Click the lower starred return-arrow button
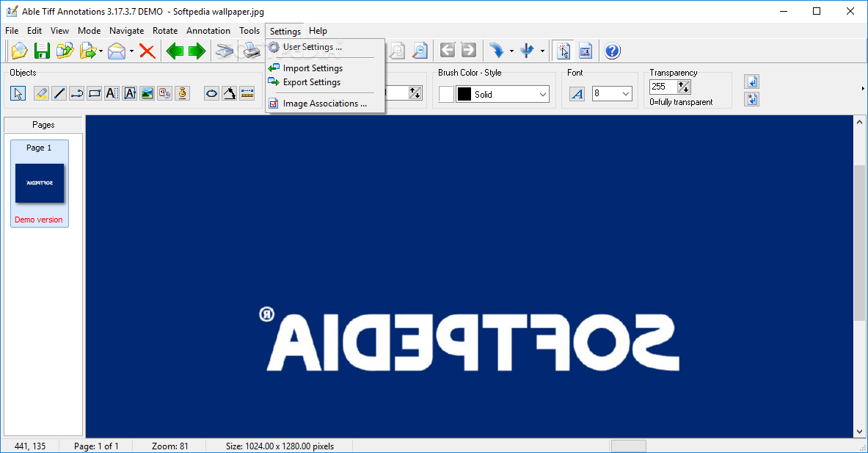 point(752,99)
